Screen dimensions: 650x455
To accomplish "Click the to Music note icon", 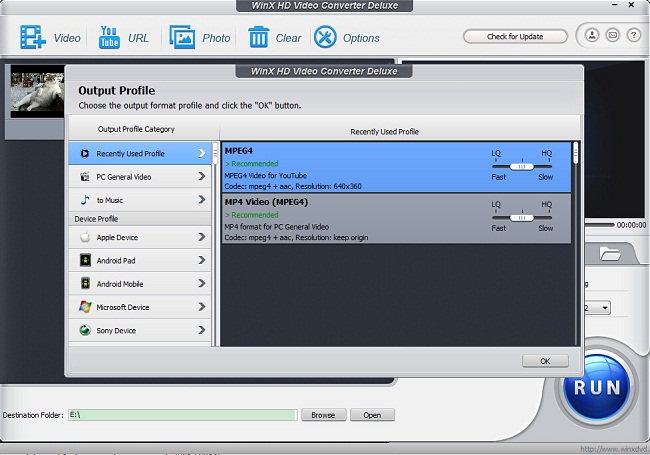I will [85, 200].
